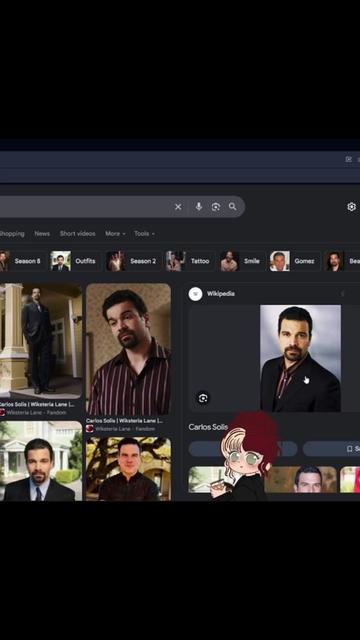
Task: Clear the search box with the X icon
Action: pos(178,207)
